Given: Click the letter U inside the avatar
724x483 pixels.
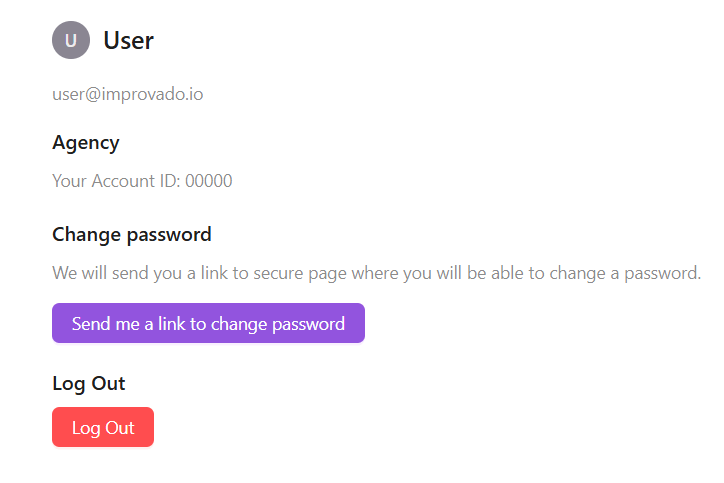Looking at the screenshot, I should tap(71, 41).
